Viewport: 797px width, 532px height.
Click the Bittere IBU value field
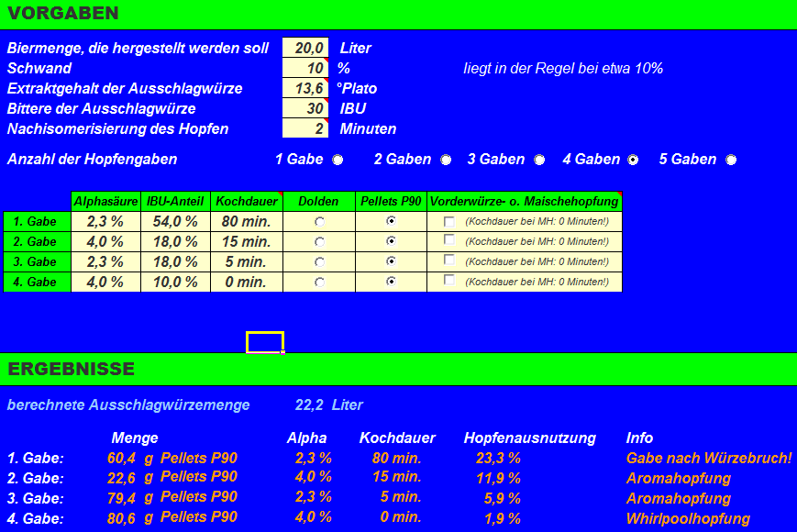point(304,108)
